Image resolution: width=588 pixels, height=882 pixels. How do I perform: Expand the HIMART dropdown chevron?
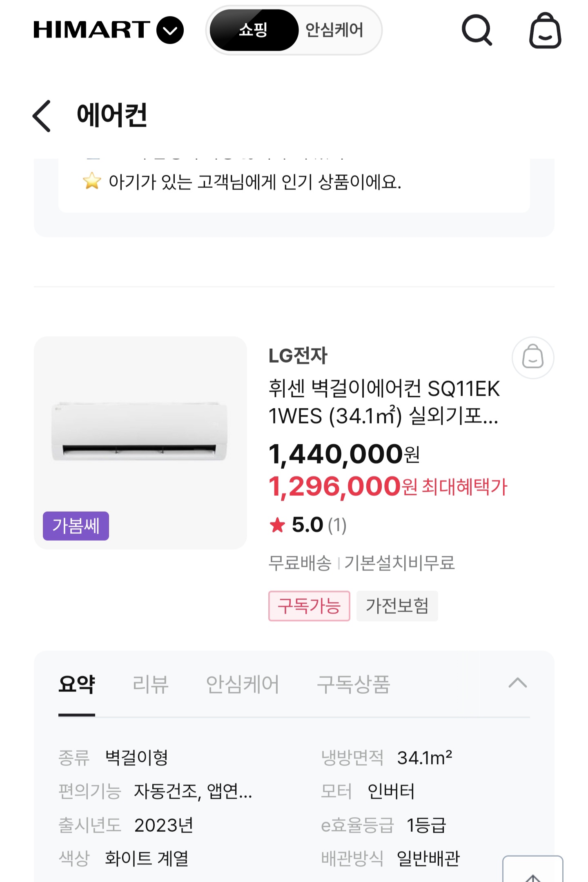[x=170, y=30]
